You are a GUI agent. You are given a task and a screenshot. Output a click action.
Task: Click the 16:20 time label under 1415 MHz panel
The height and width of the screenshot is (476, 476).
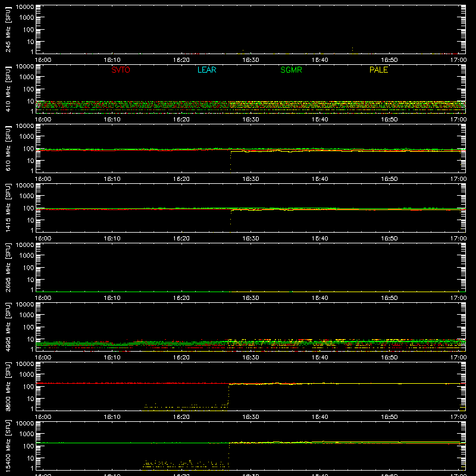(x=181, y=239)
